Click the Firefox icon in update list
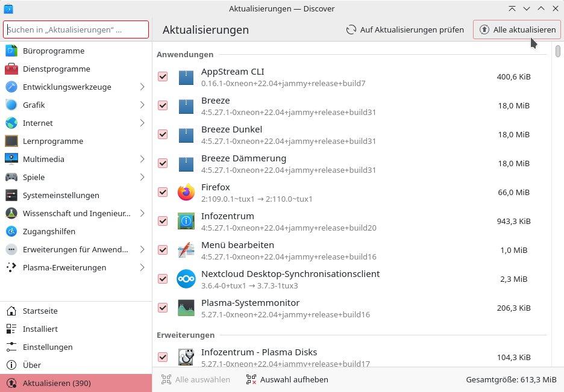 pos(186,193)
